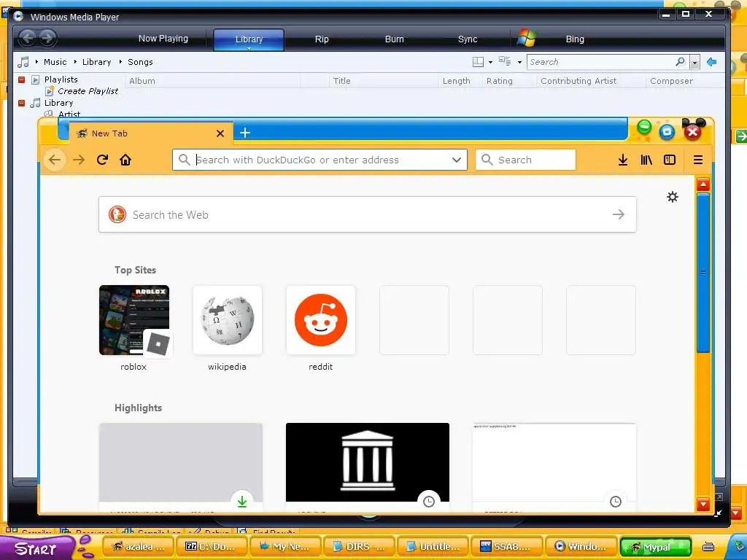Click the blue arrow beside Media Player search
The image size is (747, 560).
712,62
